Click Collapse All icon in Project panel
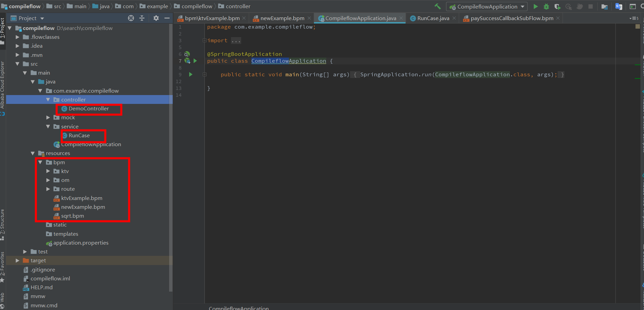644x310 pixels. (x=142, y=18)
